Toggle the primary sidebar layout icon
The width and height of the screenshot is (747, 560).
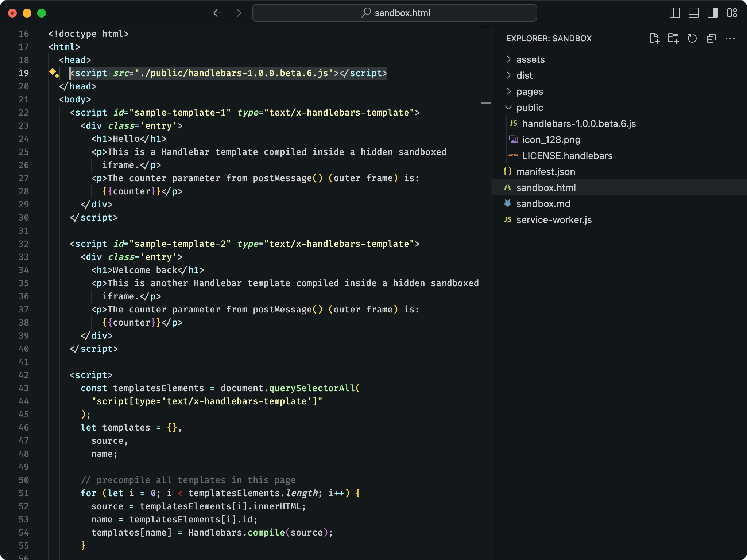[x=674, y=13]
